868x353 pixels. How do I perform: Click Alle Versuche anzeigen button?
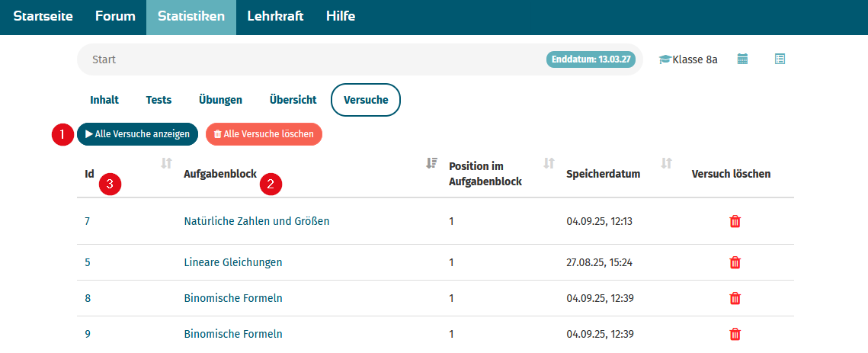[x=137, y=134]
